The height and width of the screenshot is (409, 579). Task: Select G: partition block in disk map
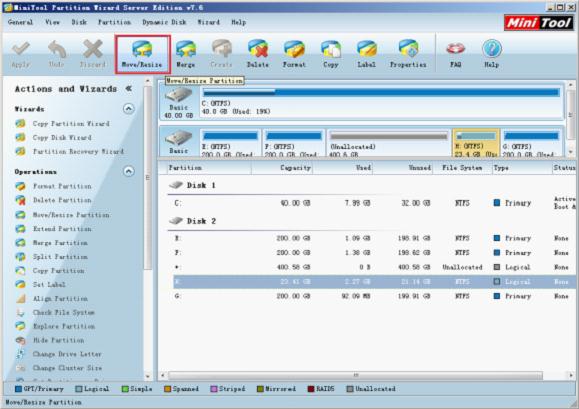tap(531, 142)
